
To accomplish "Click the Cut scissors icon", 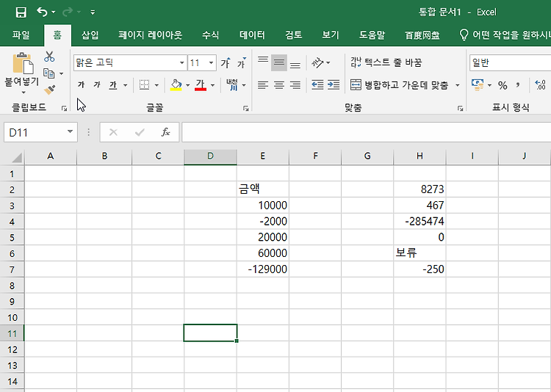I will tap(49, 57).
